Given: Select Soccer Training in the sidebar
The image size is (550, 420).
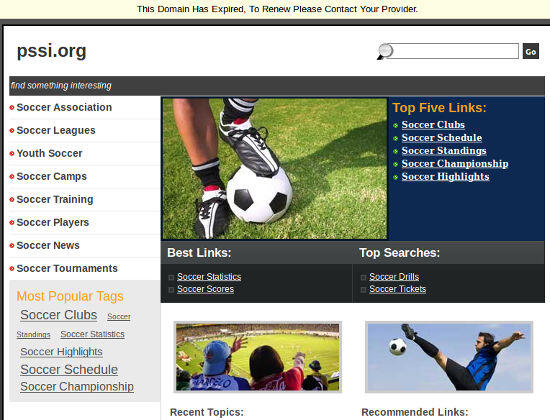Looking at the screenshot, I should (x=55, y=199).
